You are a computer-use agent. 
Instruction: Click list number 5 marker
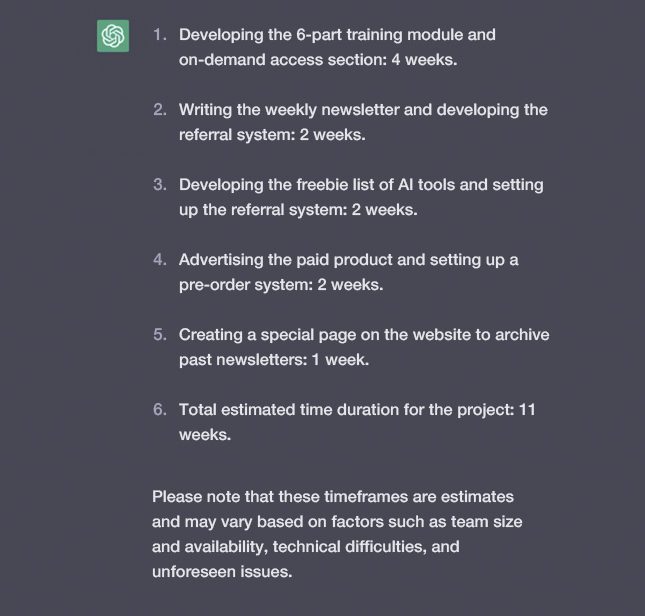tap(160, 335)
